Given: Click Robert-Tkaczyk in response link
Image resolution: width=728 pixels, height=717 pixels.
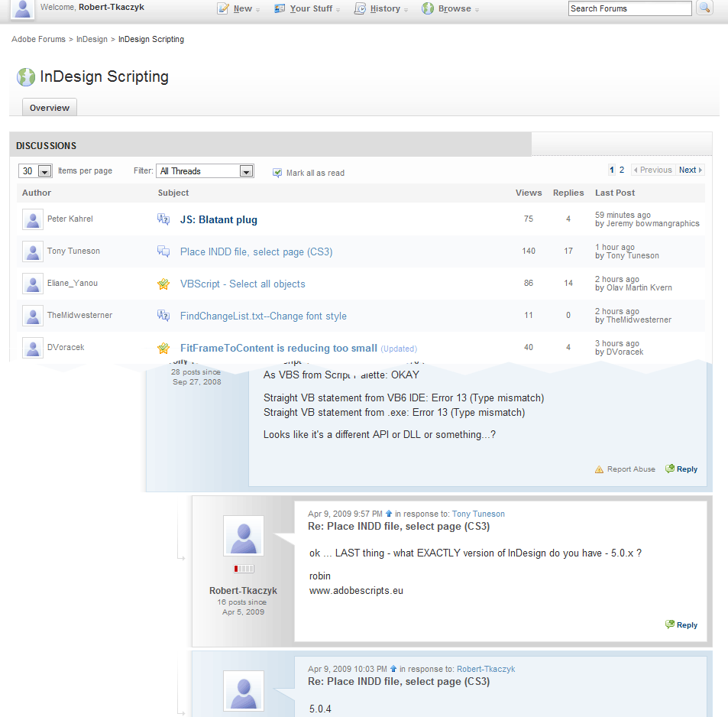Looking at the screenshot, I should click(486, 669).
